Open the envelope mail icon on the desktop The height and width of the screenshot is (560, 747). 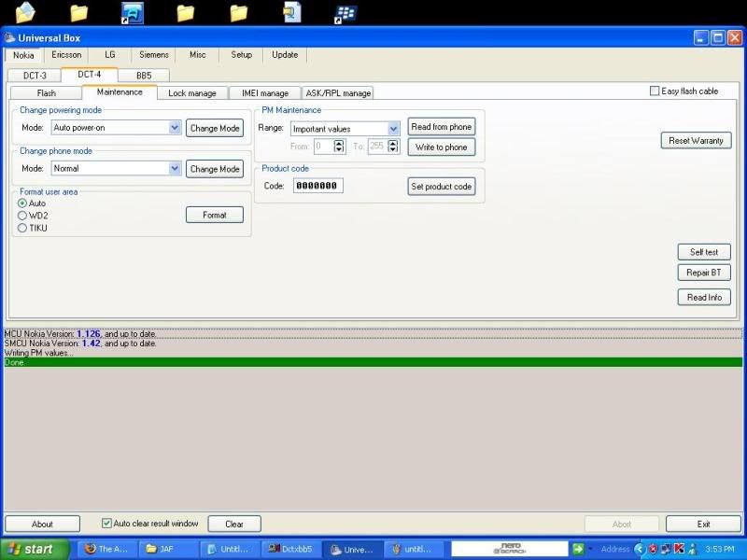(x=25, y=12)
